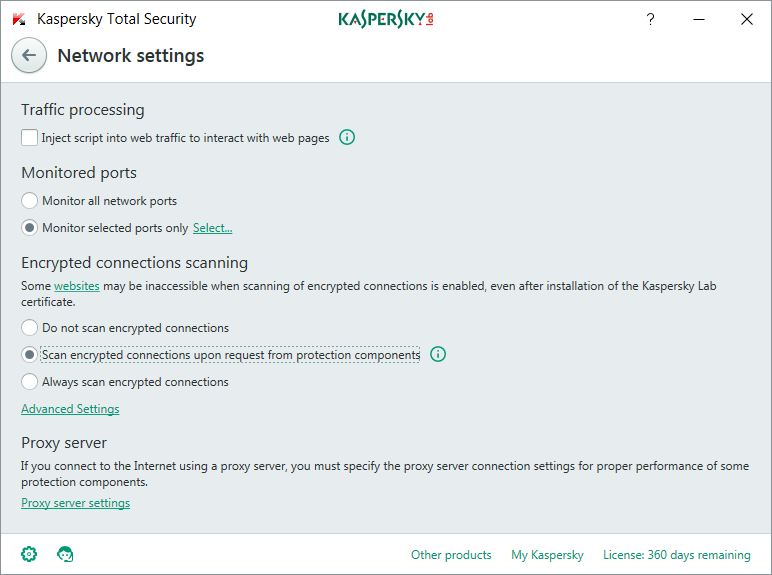The width and height of the screenshot is (772, 575).
Task: Click the Kaspersky Total Security window title
Action: point(117,19)
